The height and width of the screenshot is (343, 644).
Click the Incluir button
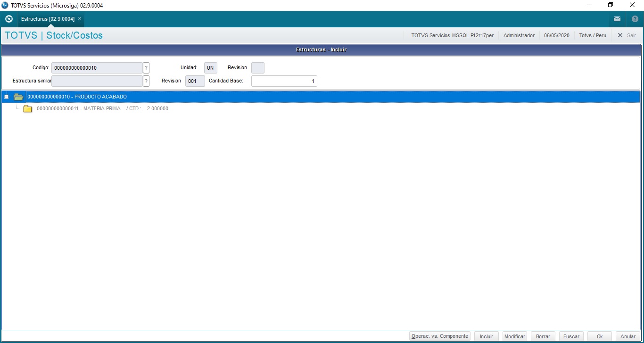click(x=487, y=336)
